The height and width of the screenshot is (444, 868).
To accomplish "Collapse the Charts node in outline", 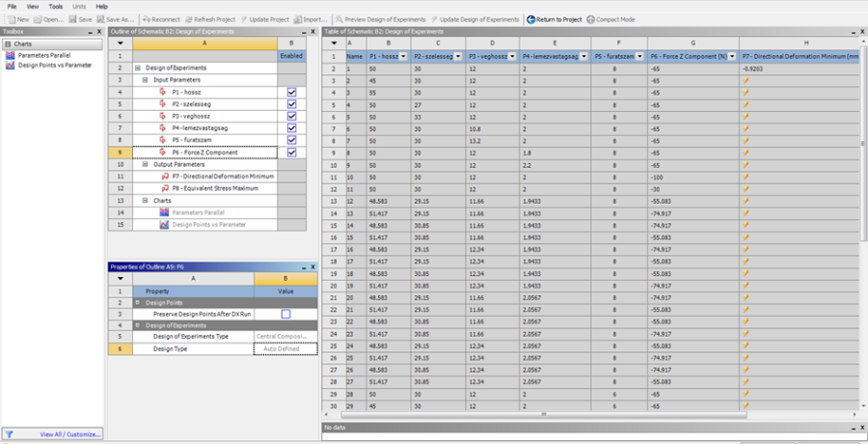I will (145, 201).
